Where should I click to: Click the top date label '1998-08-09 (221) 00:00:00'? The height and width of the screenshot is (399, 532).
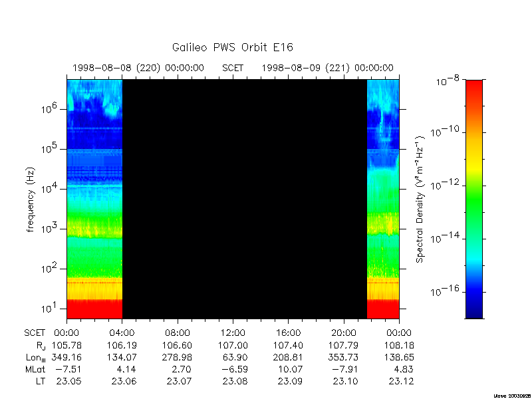[327, 68]
